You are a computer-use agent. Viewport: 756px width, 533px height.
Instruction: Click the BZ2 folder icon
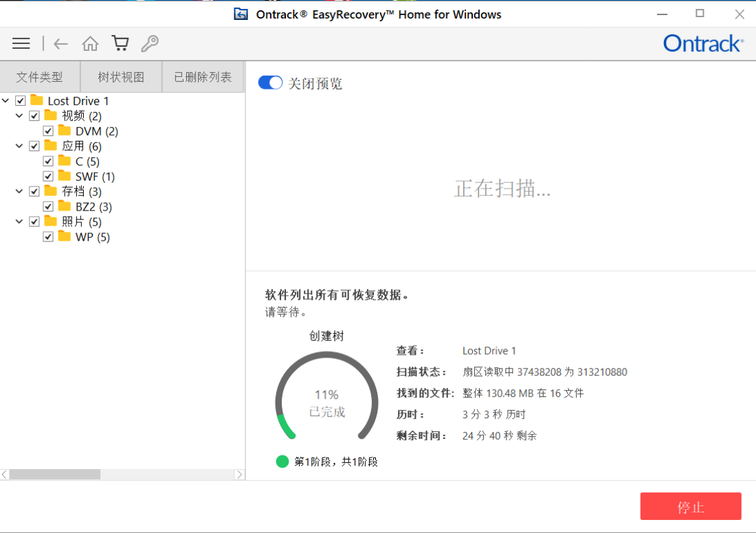click(64, 206)
